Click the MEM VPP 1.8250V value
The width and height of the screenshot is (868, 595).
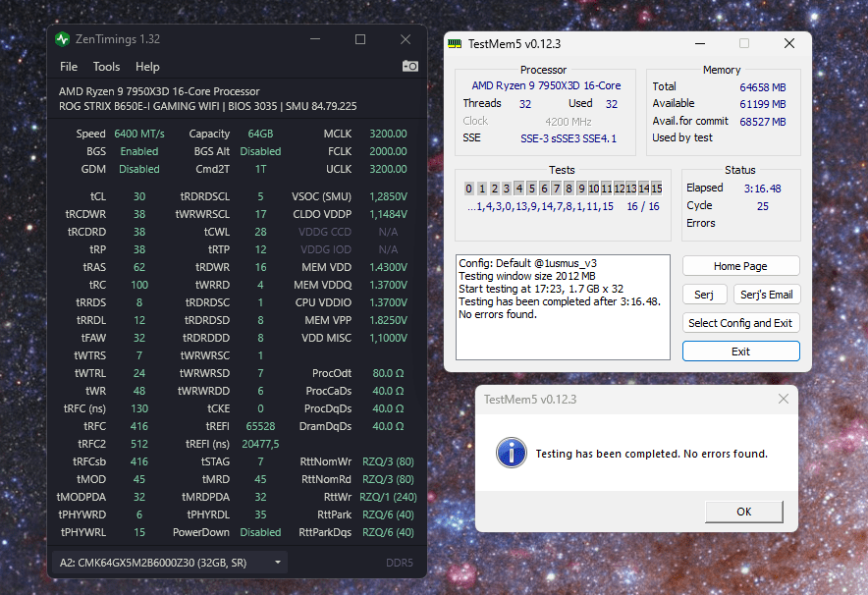tap(388, 320)
